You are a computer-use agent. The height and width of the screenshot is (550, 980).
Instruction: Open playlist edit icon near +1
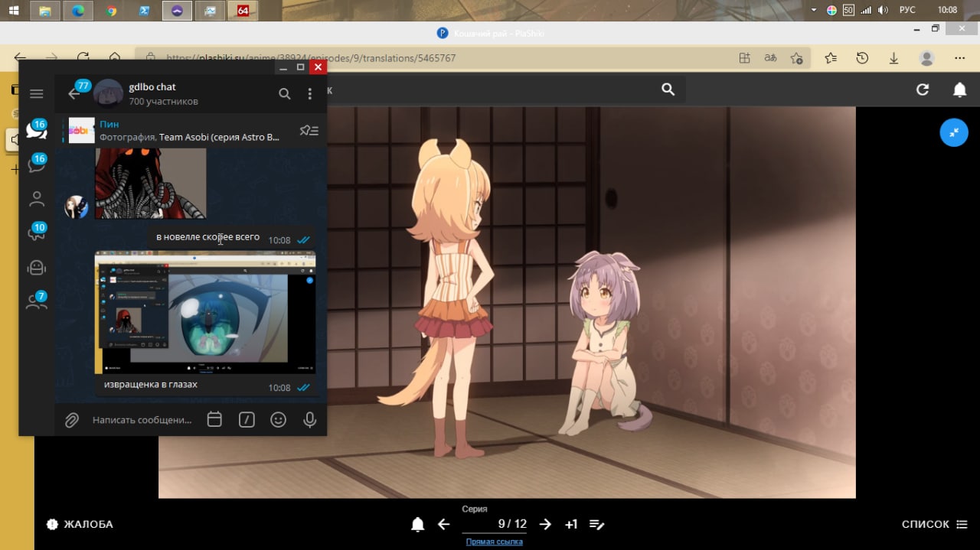tap(597, 524)
